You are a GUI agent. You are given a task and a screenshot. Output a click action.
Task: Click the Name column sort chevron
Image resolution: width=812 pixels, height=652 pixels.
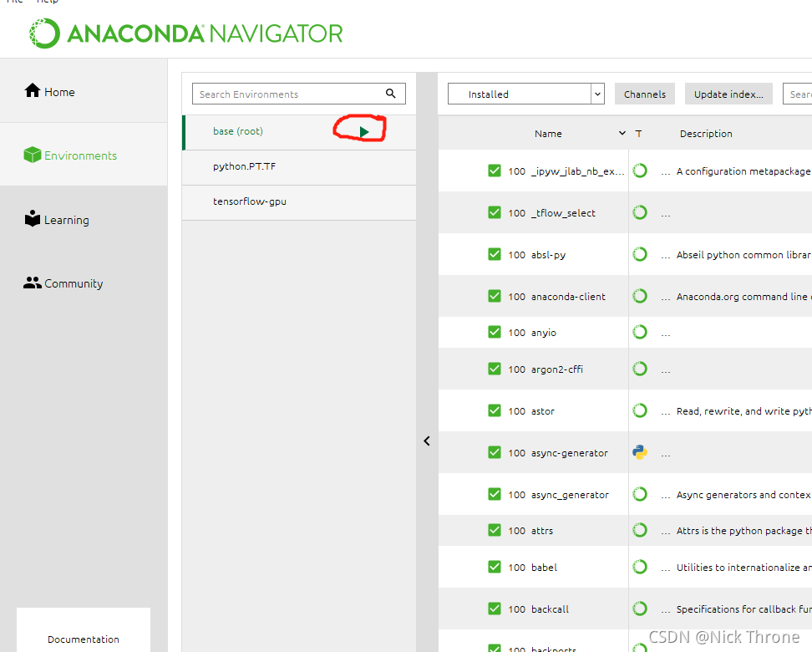(622, 133)
